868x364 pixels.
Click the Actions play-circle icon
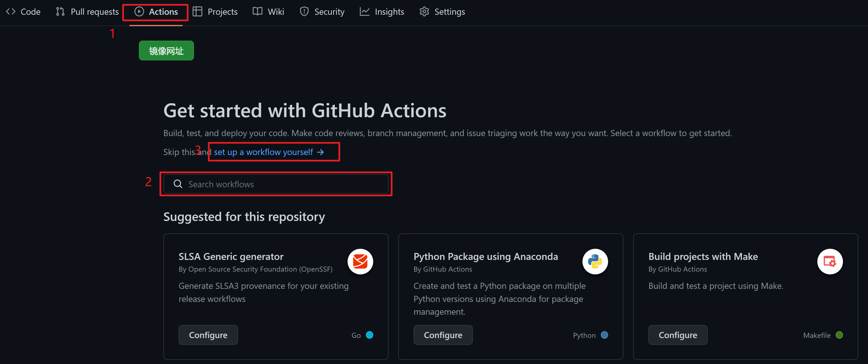tap(139, 11)
